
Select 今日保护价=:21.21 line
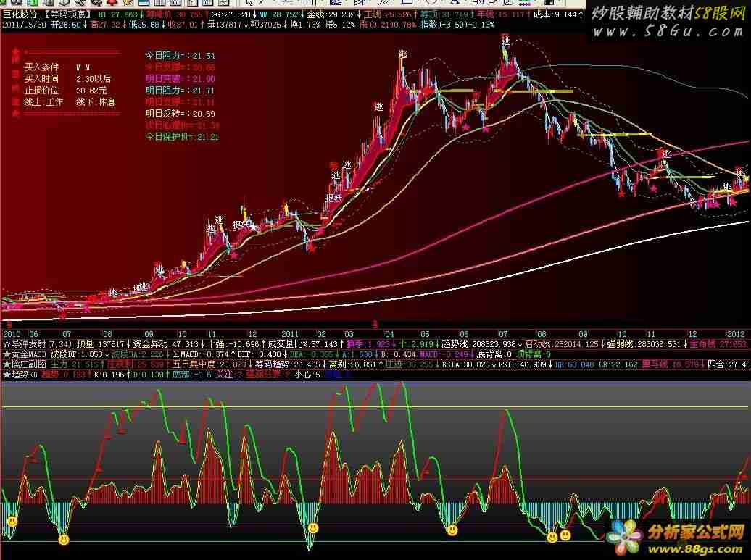(182, 137)
